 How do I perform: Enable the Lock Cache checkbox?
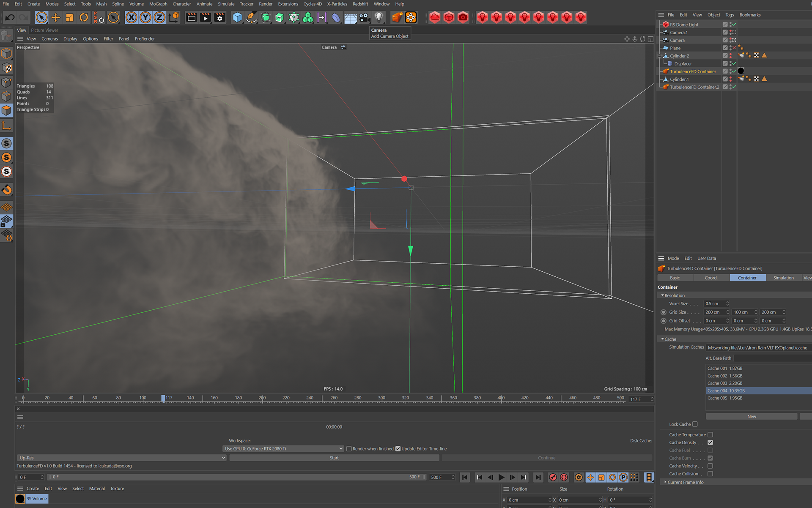695,424
